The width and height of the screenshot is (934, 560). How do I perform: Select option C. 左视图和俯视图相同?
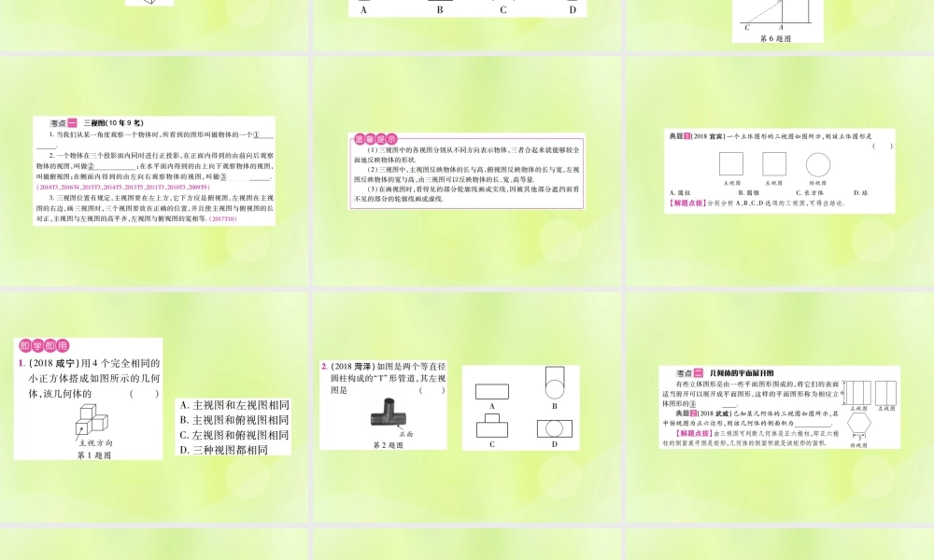pyautogui.click(x=234, y=435)
